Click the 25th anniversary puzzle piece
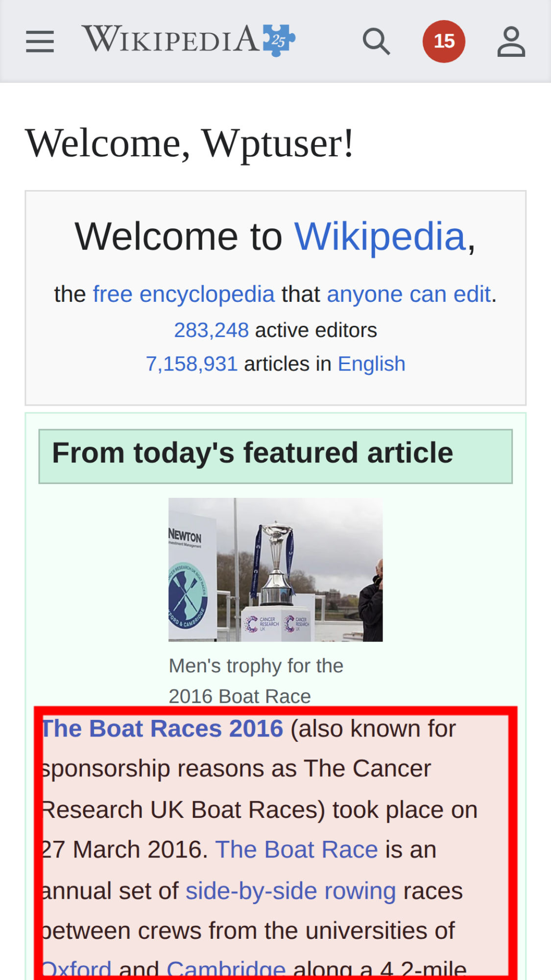The height and width of the screenshot is (980, 551). [279, 40]
